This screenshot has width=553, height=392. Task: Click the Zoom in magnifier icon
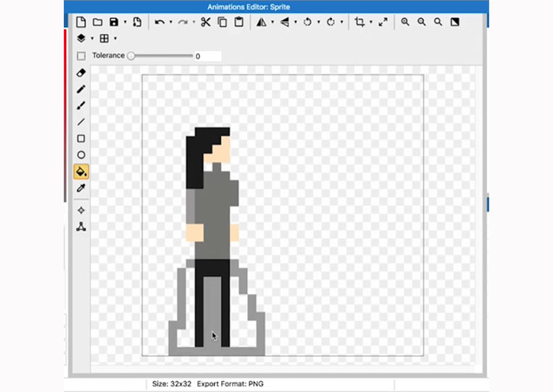point(405,22)
